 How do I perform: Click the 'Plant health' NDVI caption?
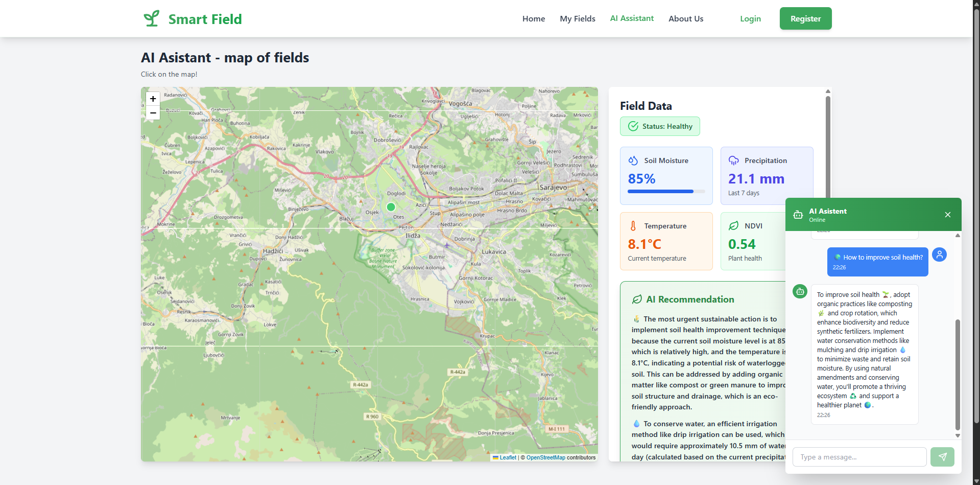coord(745,259)
